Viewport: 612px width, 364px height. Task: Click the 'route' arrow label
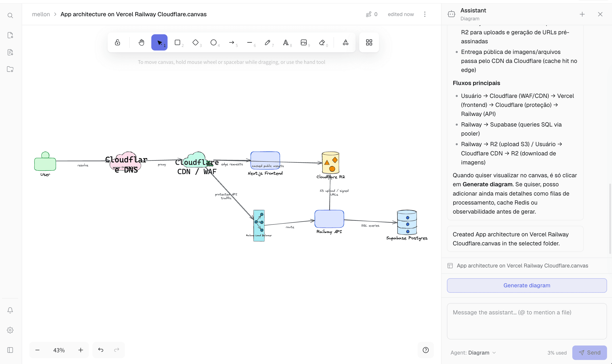290,227
